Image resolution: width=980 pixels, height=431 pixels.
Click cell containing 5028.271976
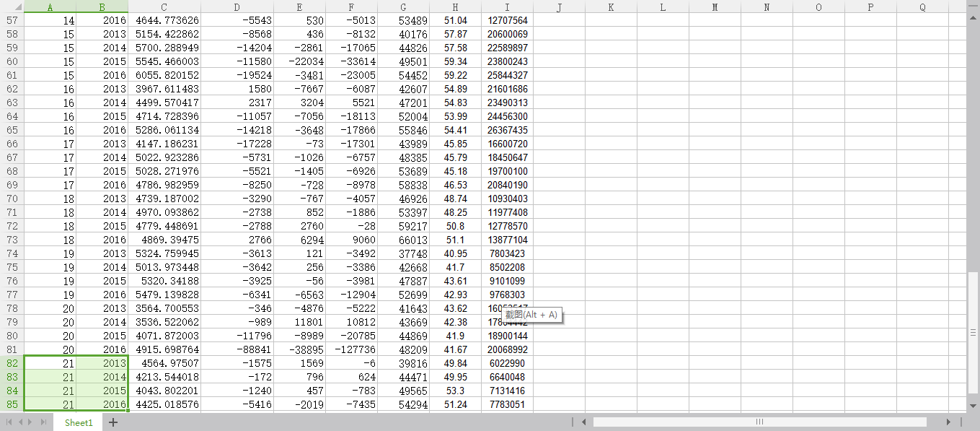click(x=164, y=171)
